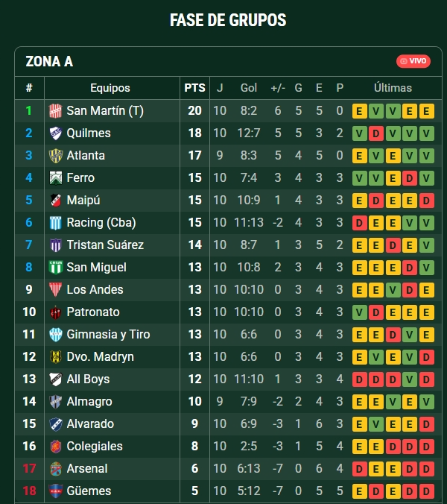Click the Dvo. Madryn yellow-black crest
This screenshot has height=504, width=447.
[56, 357]
